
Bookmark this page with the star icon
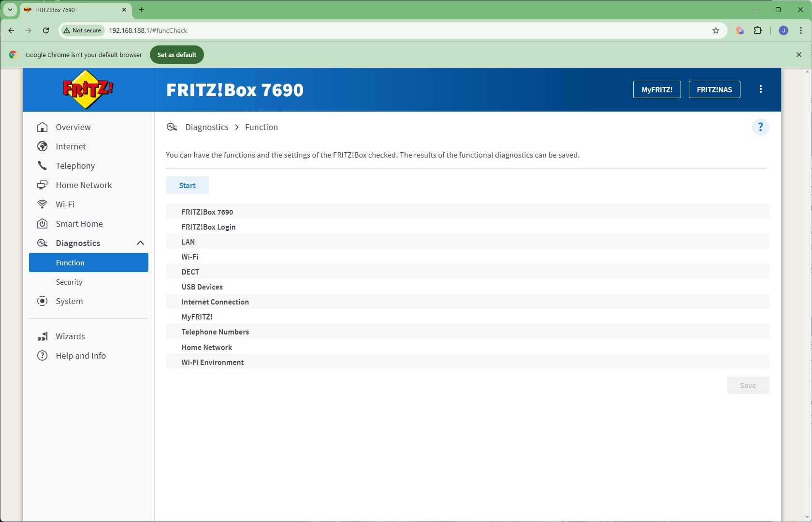tap(716, 30)
